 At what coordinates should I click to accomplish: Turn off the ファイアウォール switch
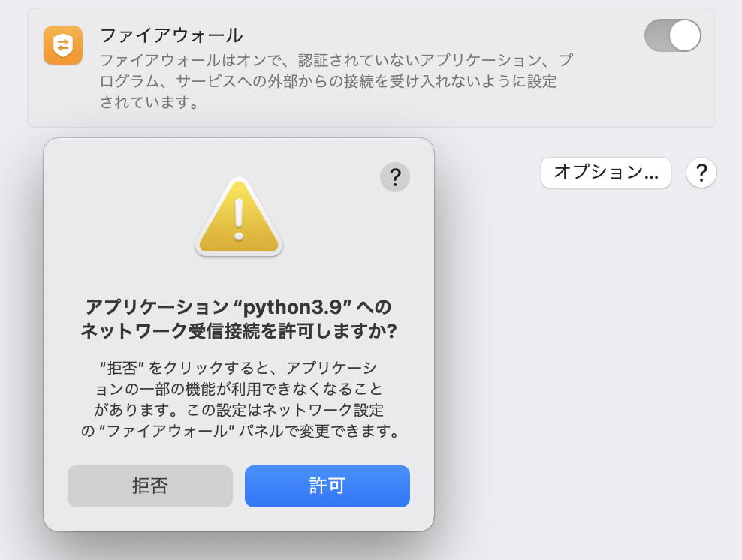point(672,35)
